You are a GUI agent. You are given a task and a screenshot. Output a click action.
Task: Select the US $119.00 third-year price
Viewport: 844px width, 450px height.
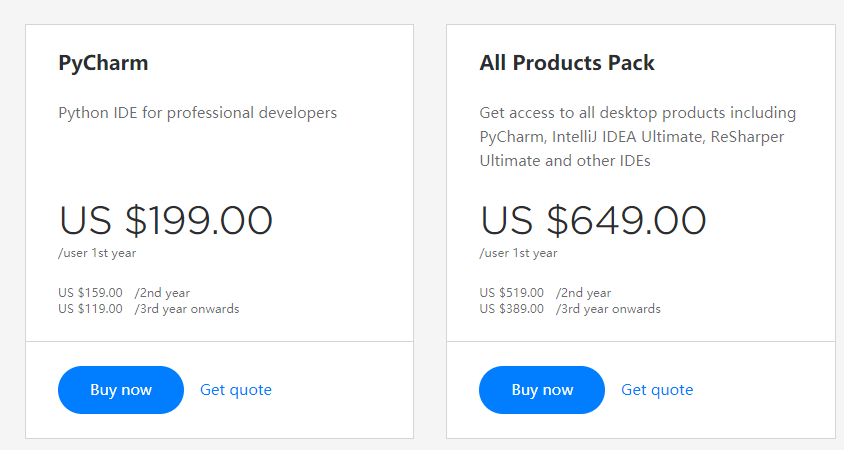tap(91, 309)
